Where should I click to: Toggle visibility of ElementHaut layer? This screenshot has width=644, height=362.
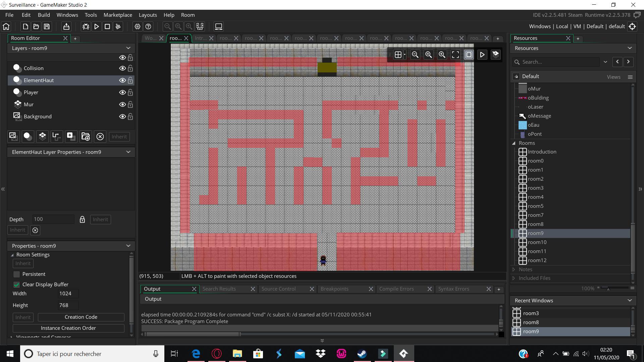[x=122, y=80]
